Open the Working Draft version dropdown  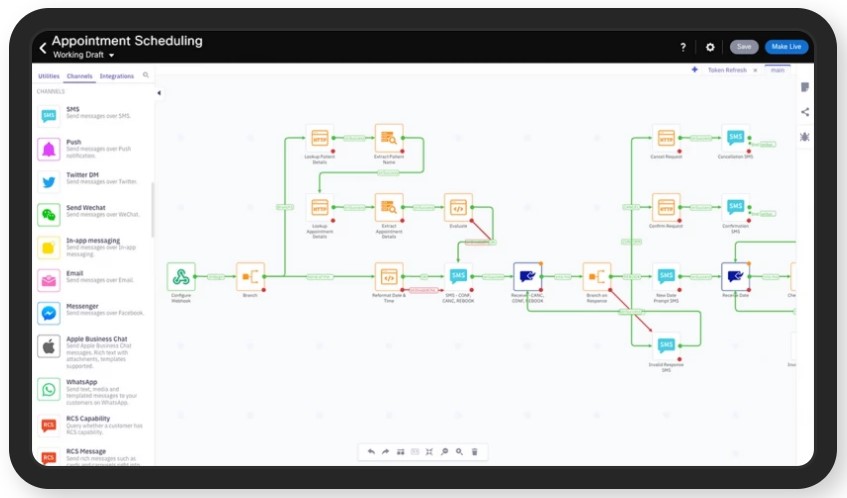(x=111, y=56)
